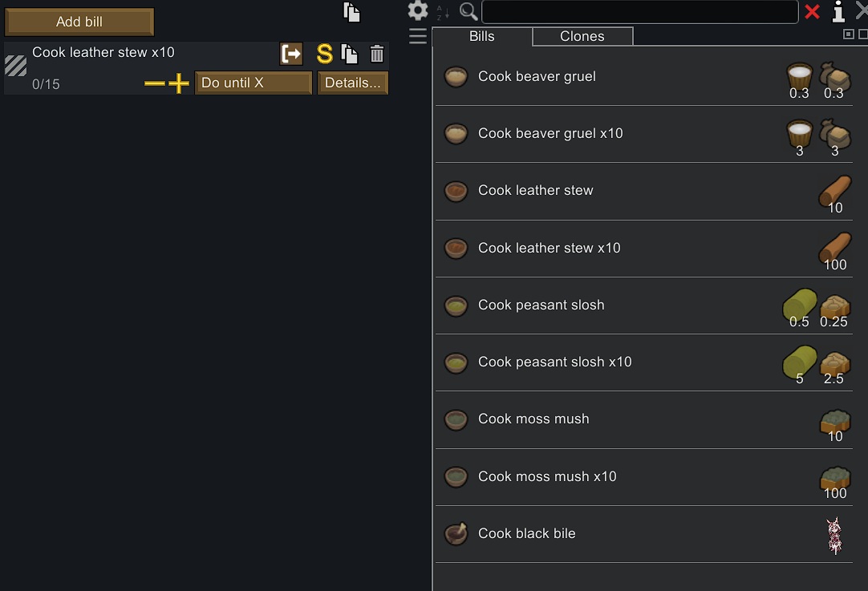The height and width of the screenshot is (591, 868).
Task: Paste bill using clipboard icon beside Add bill
Action: (x=351, y=12)
